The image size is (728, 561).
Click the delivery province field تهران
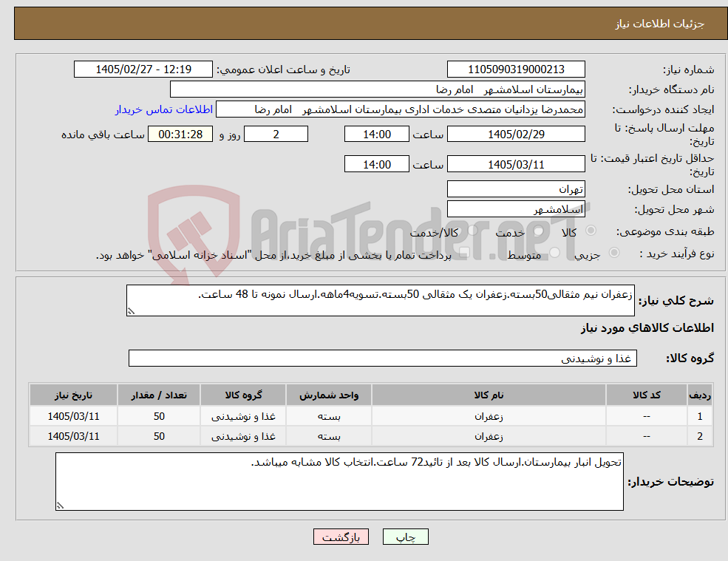(516, 189)
